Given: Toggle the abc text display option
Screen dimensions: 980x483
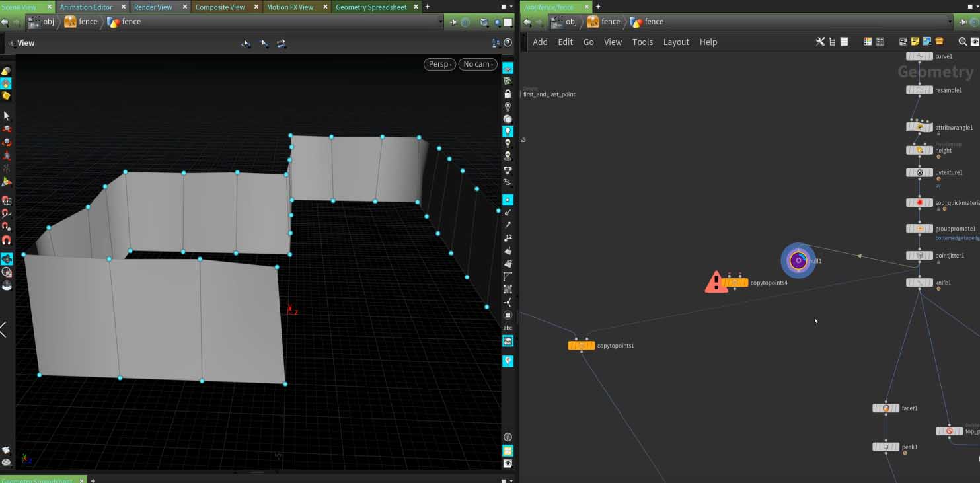Looking at the screenshot, I should 508,328.
